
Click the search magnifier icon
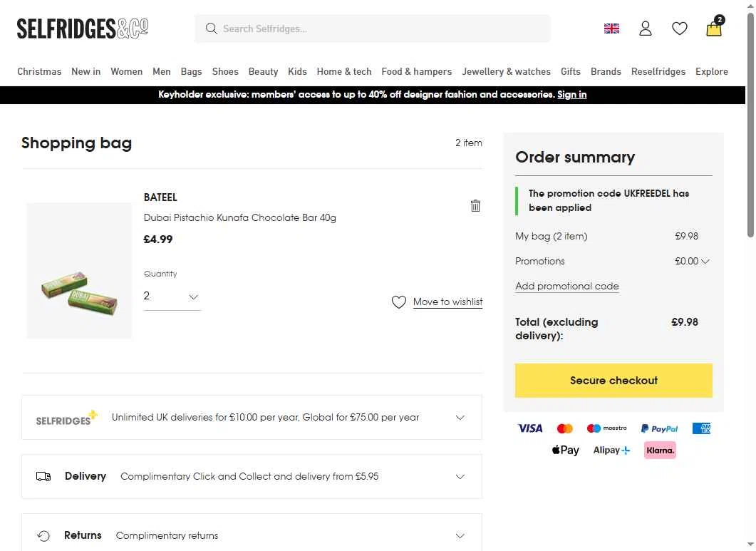click(211, 29)
